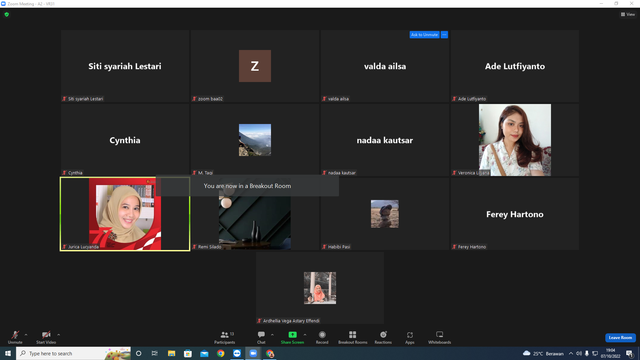640x360 pixels.
Task: Click the taskbar search box
Action: [73, 353]
